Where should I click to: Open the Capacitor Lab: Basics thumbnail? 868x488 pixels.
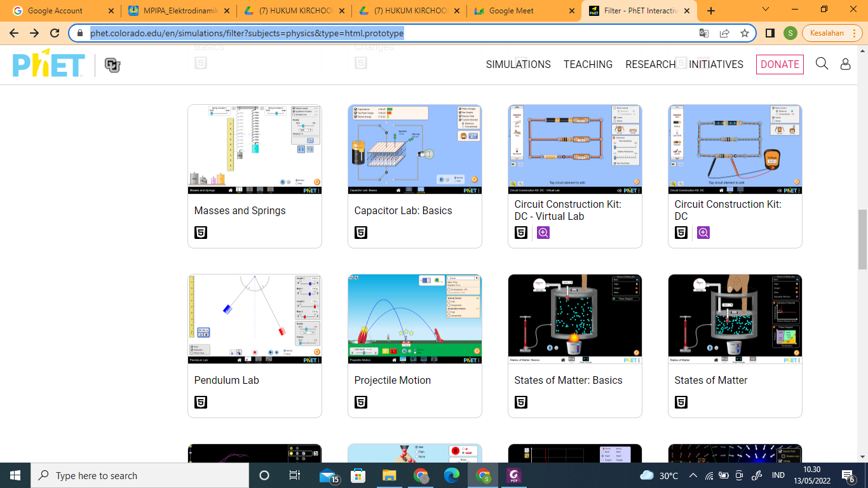415,149
